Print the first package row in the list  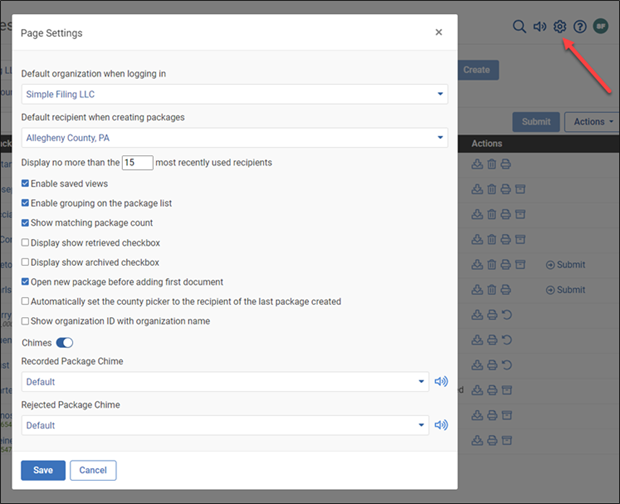pos(506,164)
